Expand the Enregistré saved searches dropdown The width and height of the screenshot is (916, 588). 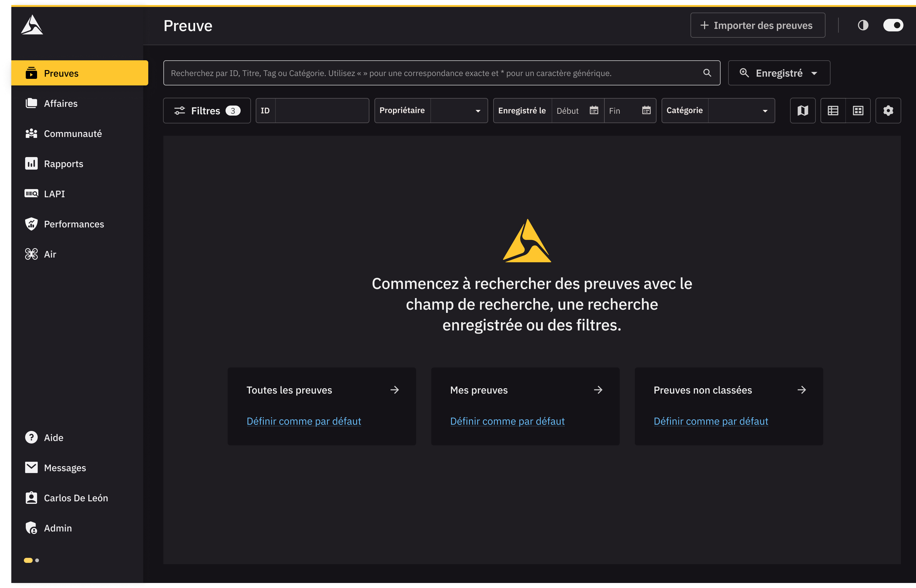[779, 73]
